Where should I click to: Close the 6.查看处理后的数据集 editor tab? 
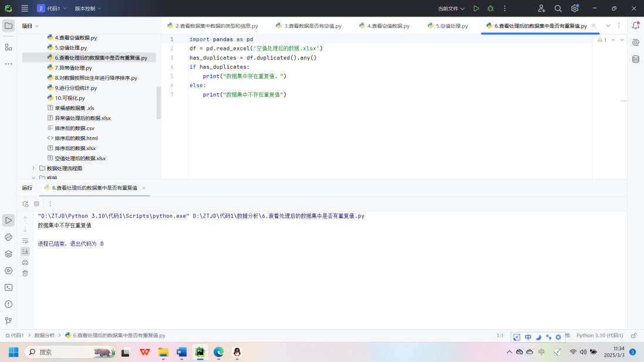594,25
